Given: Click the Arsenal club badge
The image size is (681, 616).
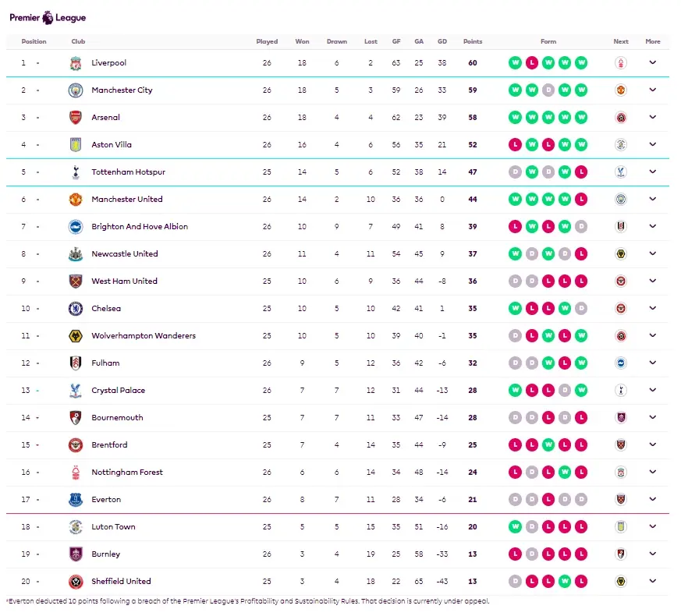Looking at the screenshot, I should pos(76,118).
